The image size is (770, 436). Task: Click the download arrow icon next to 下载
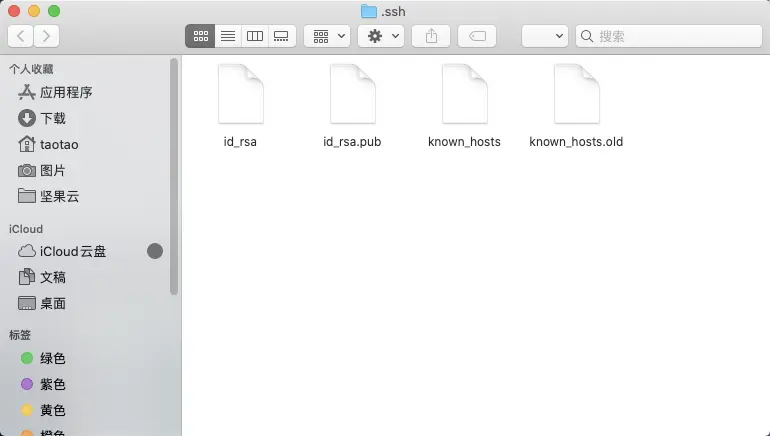(x=27, y=118)
